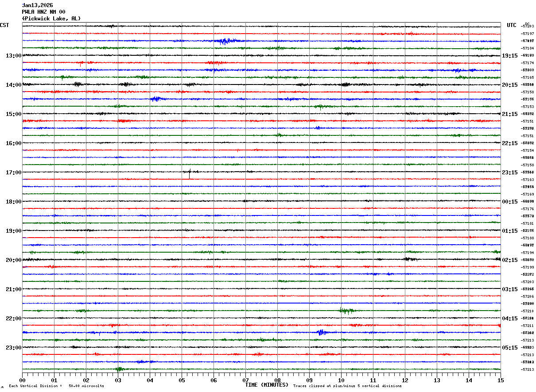Click minute 04 on the time axis
The width and height of the screenshot is (536, 392).
point(150,380)
